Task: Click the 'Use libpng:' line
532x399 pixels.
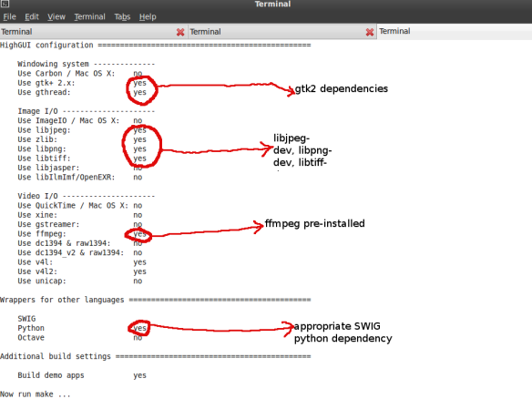Action: tap(82, 149)
